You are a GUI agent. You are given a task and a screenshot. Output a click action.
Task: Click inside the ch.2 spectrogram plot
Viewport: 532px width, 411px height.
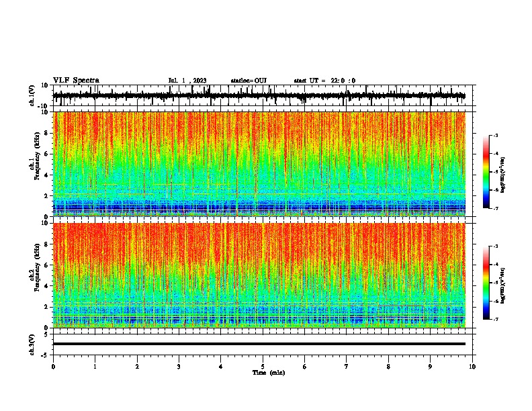259,275
